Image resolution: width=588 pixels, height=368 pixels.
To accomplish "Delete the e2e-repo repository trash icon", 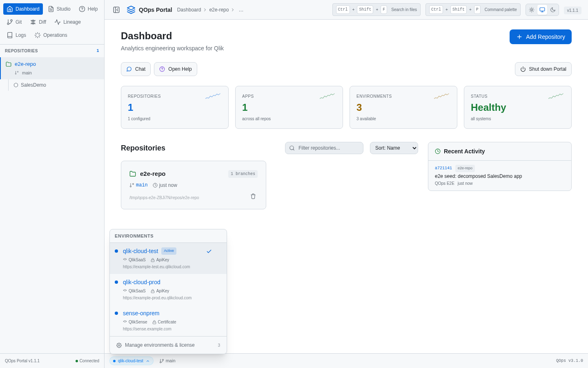I will click(253, 196).
